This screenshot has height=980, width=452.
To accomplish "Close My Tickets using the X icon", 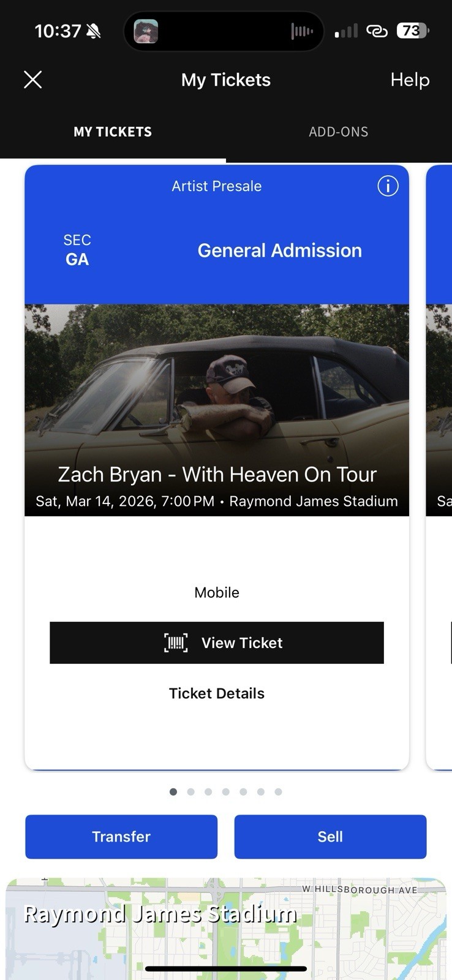I will point(32,79).
